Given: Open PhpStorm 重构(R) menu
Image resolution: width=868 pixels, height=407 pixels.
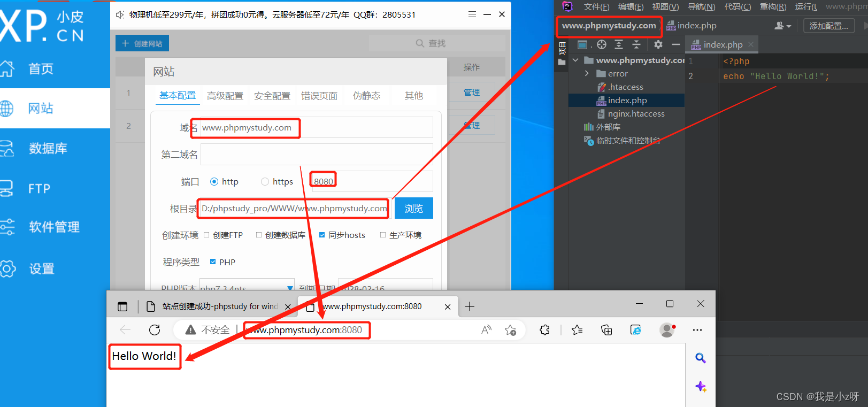Looking at the screenshot, I should 773,6.
